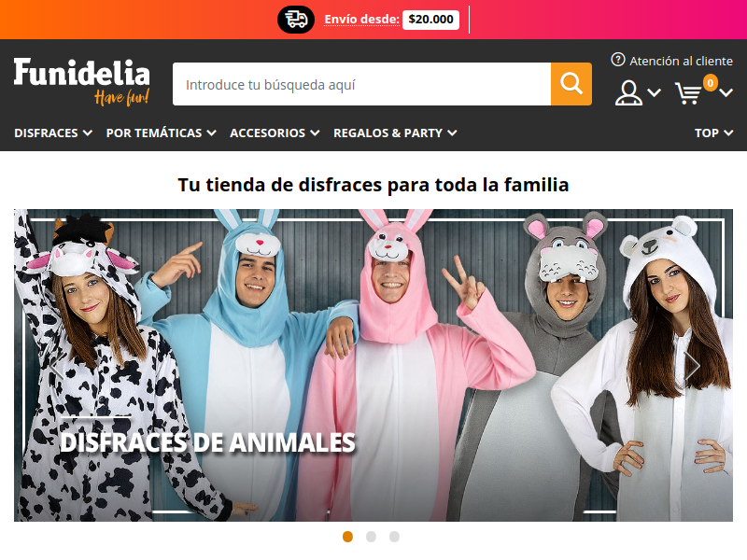
Task: Expand the account dropdown chevron
Action: pos(655,92)
